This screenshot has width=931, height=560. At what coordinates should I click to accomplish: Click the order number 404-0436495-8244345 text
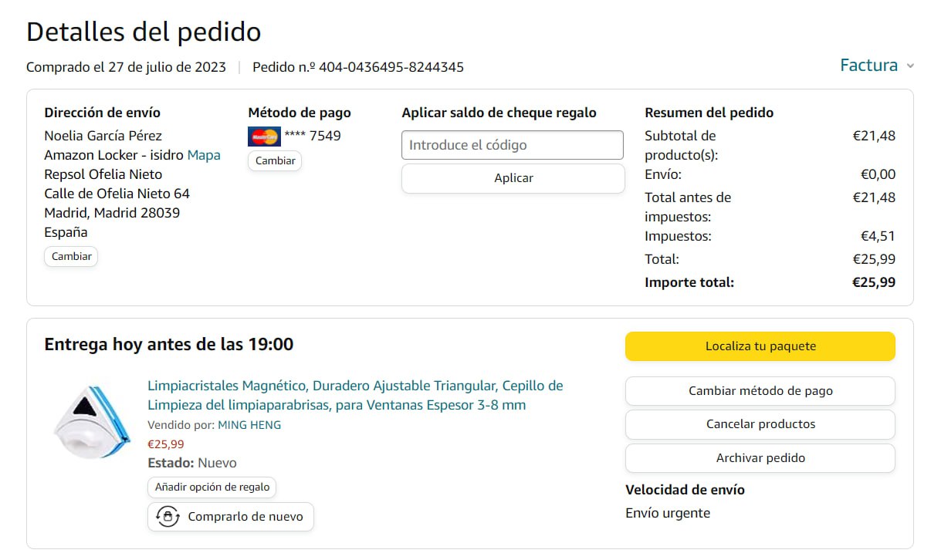391,67
